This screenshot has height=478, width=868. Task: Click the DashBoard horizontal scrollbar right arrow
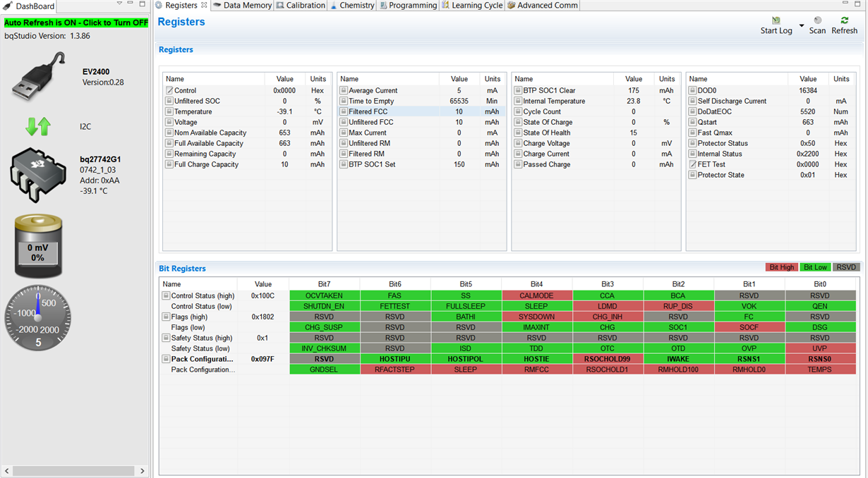[x=142, y=471]
